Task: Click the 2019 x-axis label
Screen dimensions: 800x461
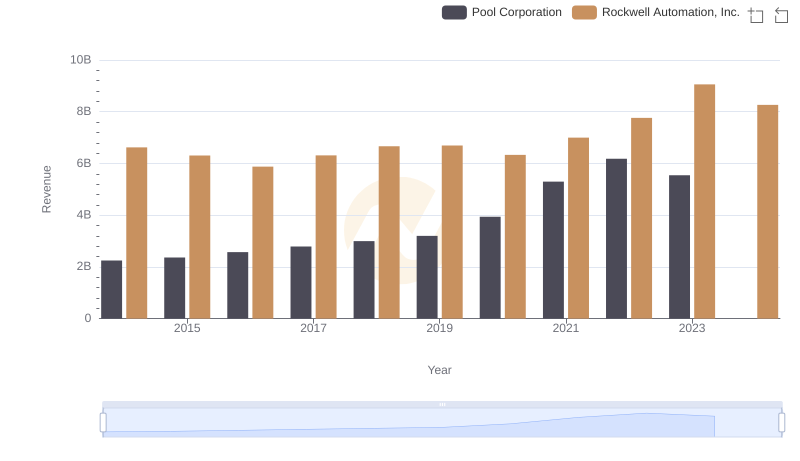Action: click(x=439, y=328)
